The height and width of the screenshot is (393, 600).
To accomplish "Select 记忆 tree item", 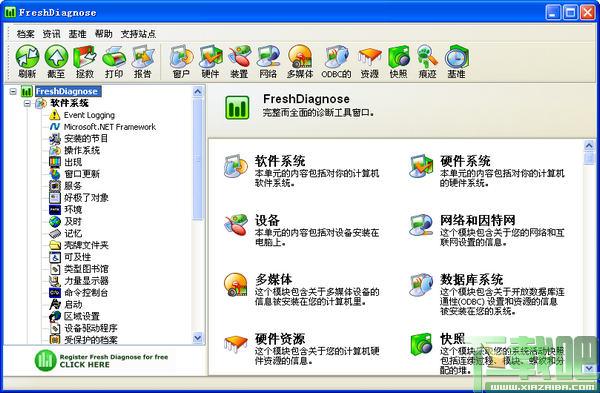I will [73, 233].
